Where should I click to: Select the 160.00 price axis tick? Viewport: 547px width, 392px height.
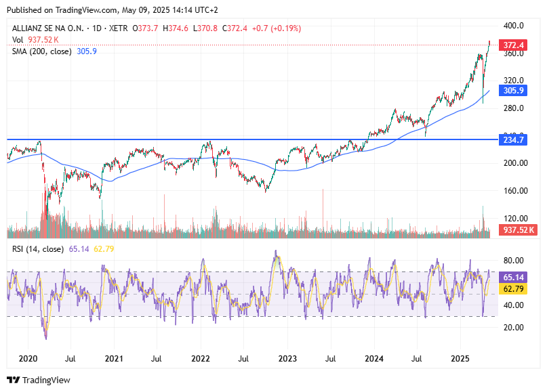[x=515, y=191]
